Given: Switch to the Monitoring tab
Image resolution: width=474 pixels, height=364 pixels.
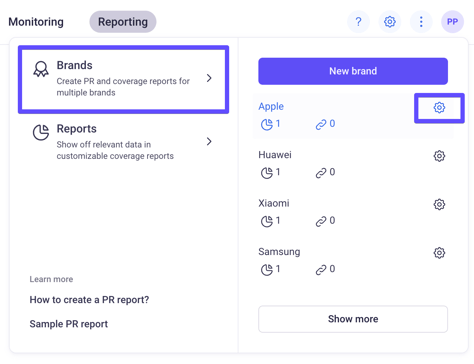Looking at the screenshot, I should [x=36, y=22].
